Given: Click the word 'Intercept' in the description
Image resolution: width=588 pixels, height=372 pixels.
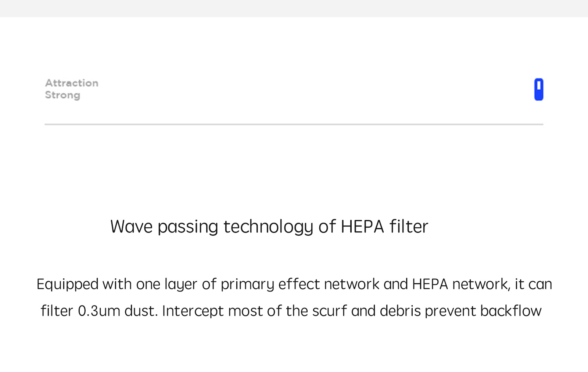Looking at the screenshot, I should (x=193, y=311).
